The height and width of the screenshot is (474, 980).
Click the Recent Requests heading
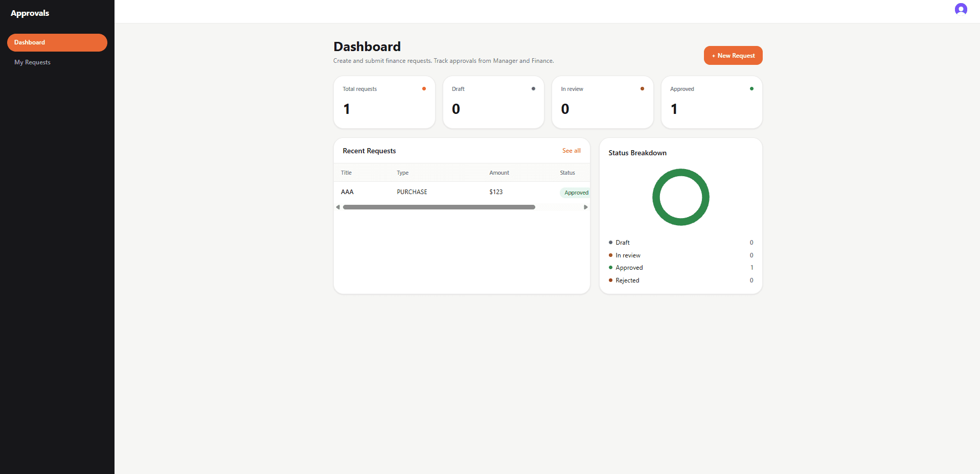[369, 151]
